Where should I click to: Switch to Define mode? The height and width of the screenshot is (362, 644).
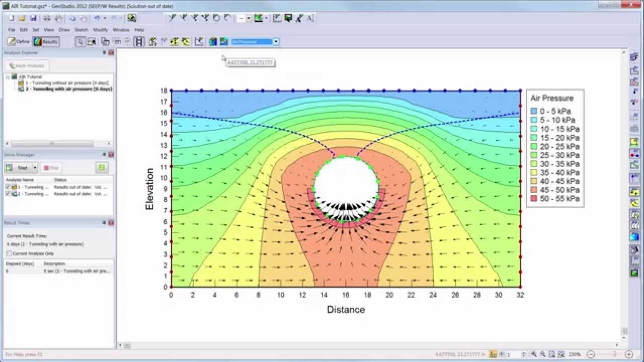click(x=19, y=42)
